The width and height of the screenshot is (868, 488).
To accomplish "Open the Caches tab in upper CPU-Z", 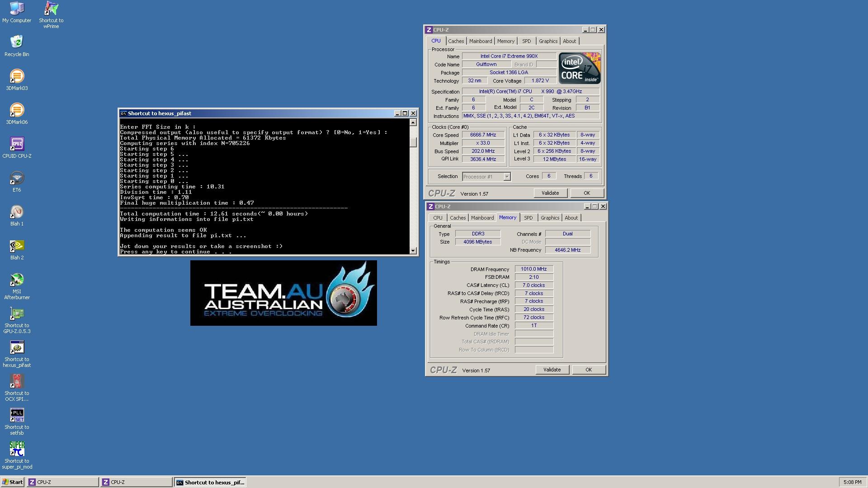I will click(x=456, y=41).
